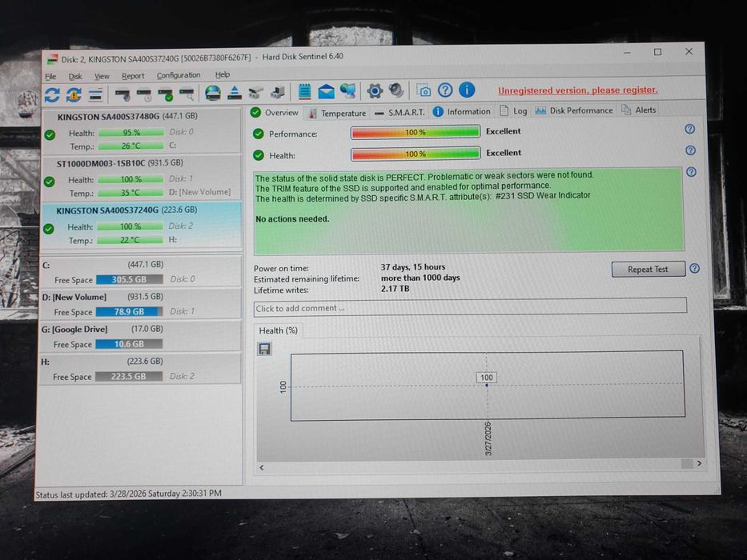Click the toolbar question mark help icon

445,90
